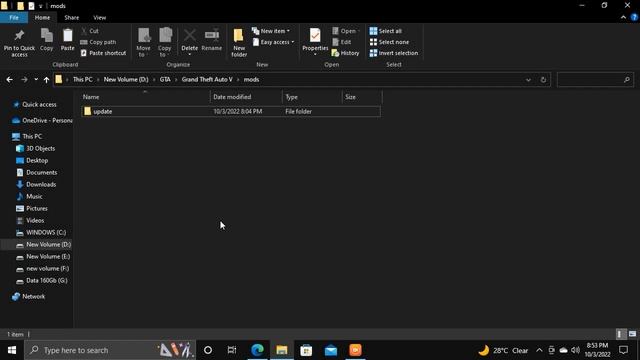Switch to the Share ribbon tab

pyautogui.click(x=71, y=18)
